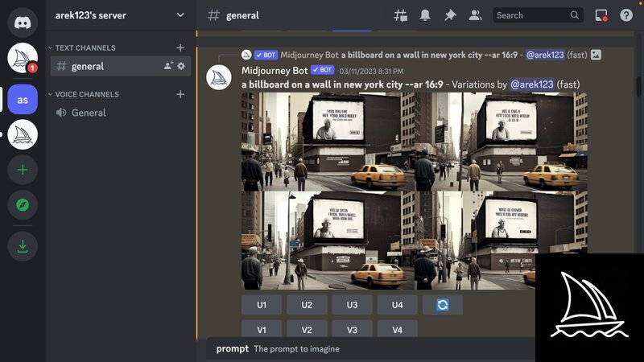
Task: Open arek123's server dropdown menu
Action: point(121,15)
